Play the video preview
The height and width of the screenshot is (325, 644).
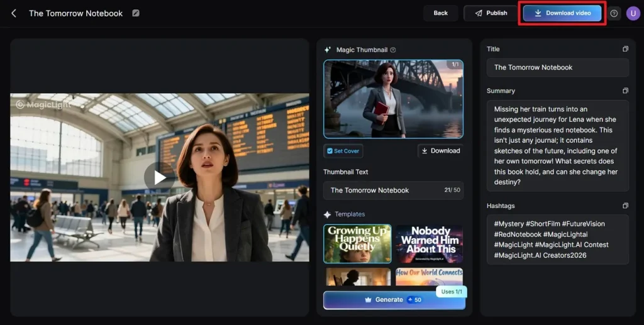pos(160,177)
